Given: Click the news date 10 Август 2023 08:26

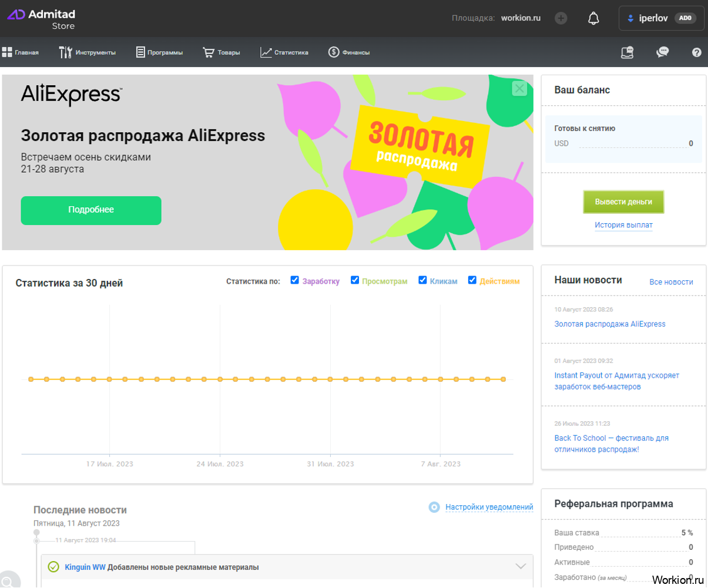Looking at the screenshot, I should (x=583, y=310).
